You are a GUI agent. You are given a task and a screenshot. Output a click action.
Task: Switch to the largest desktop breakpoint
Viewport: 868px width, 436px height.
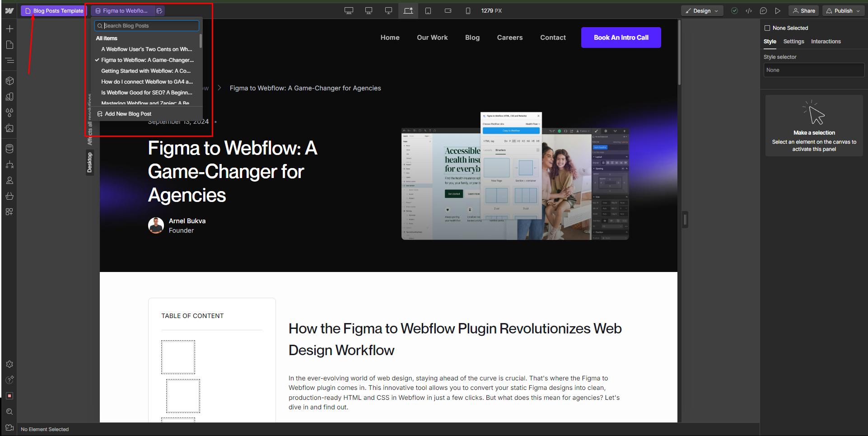349,11
